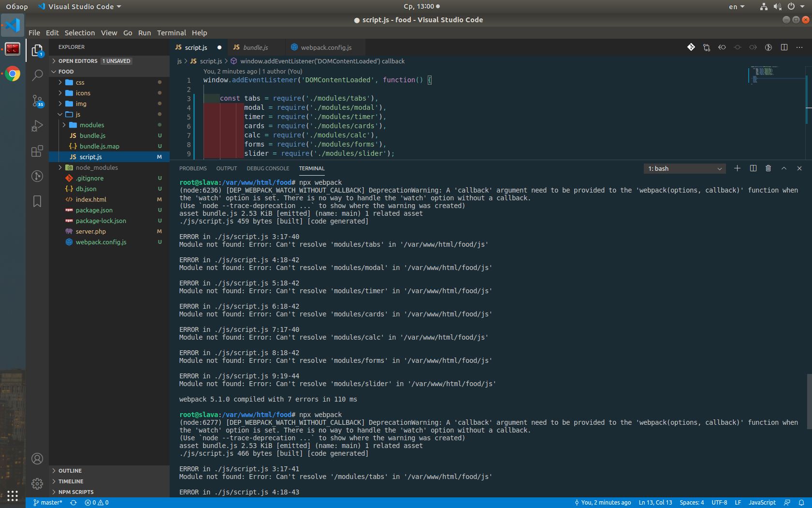Open the Search view icon
The height and width of the screenshot is (508, 812).
click(37, 75)
